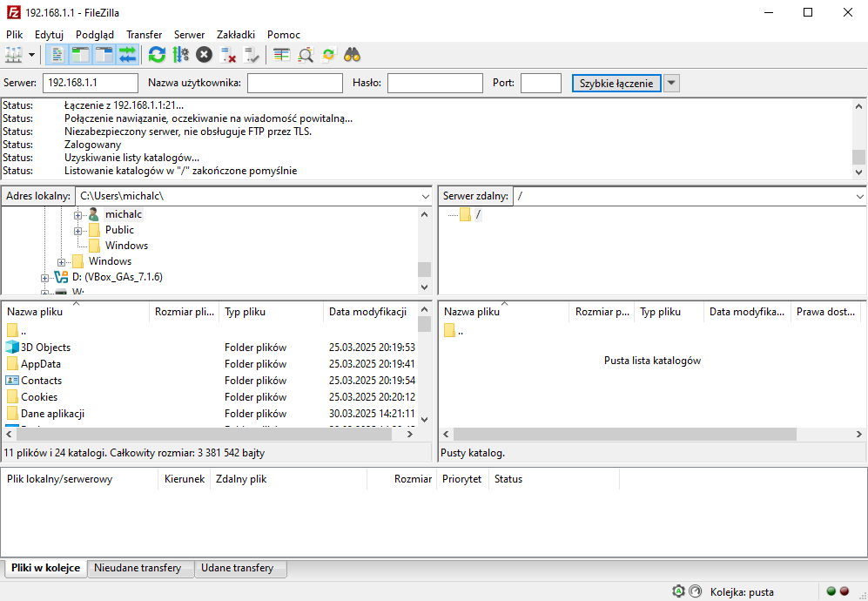Click the red activity LED in status bar
The image size is (868, 601).
coord(844,591)
